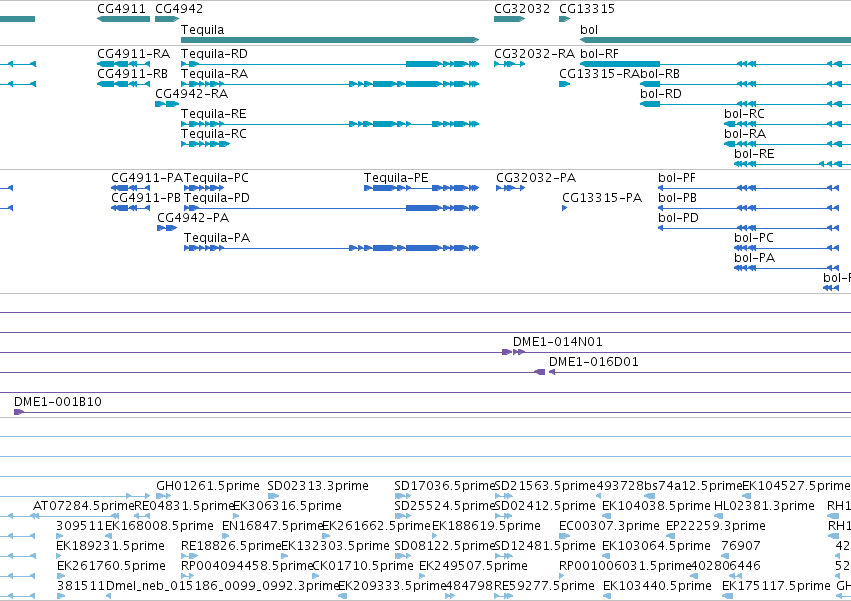Select EST EK168008.5prime

click(160, 526)
